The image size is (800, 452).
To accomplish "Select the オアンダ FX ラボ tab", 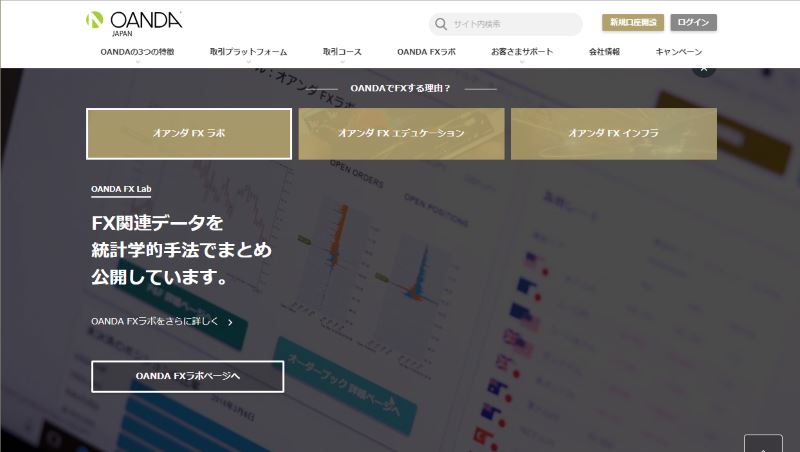I will [x=189, y=134].
